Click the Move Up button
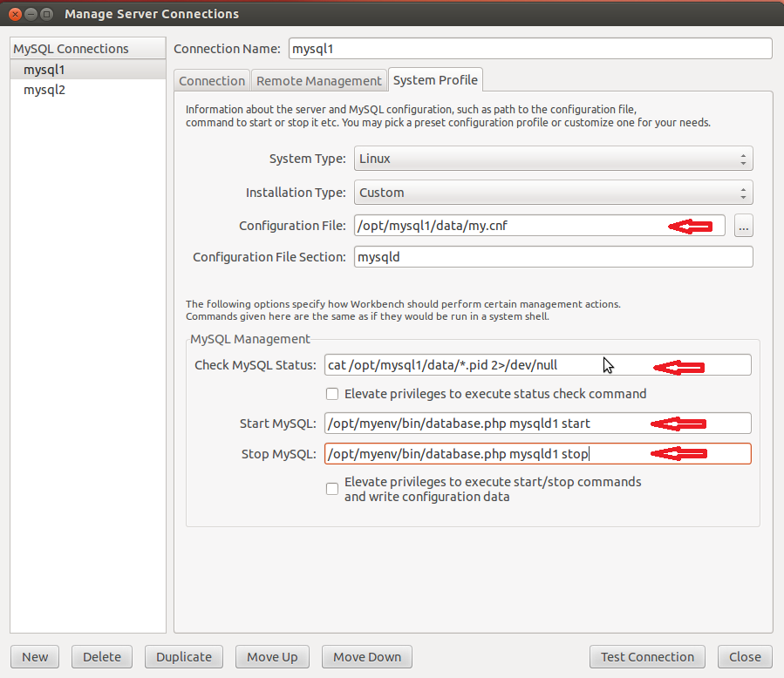Screen dimensions: 784x678 tap(272, 657)
